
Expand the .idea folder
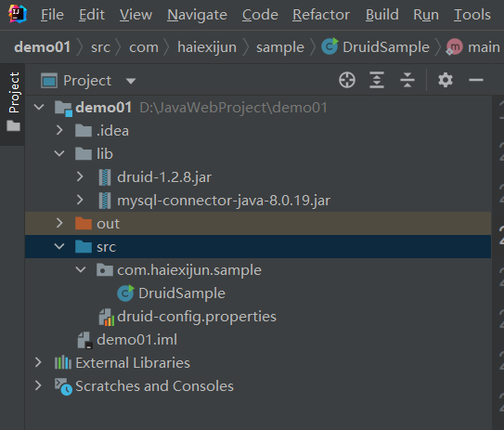pos(59,130)
